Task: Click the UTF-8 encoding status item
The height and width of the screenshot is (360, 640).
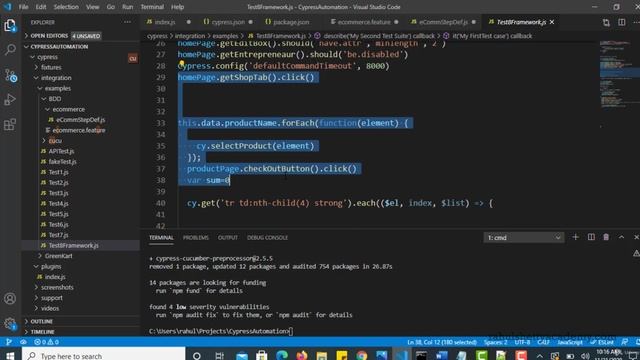Action: [522, 342]
